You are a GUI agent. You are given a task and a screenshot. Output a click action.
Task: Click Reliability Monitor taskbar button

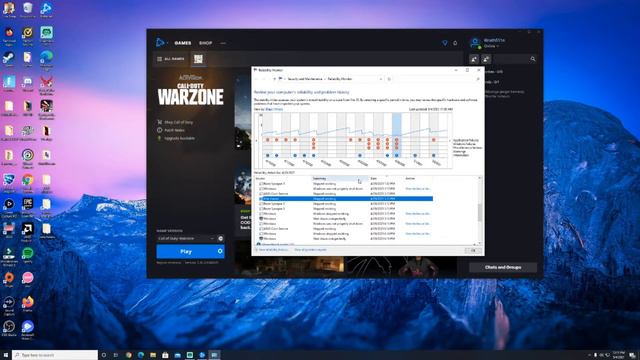click(214, 355)
